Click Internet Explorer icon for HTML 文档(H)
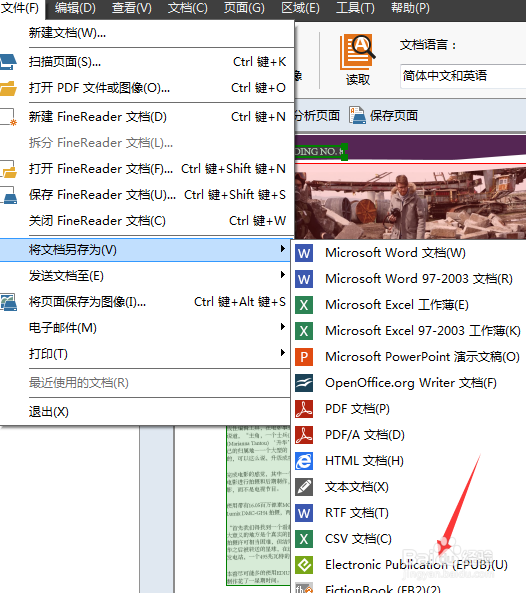This screenshot has height=593, width=526. tap(304, 461)
